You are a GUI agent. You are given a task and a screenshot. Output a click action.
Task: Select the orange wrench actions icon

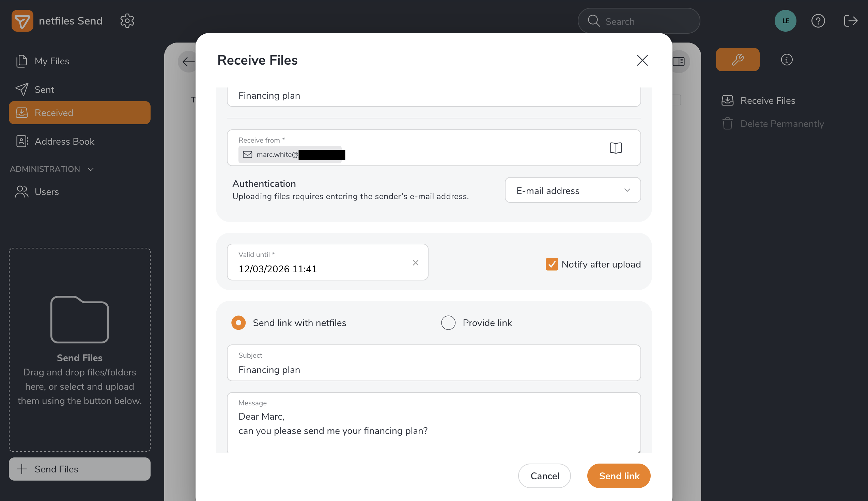(738, 60)
